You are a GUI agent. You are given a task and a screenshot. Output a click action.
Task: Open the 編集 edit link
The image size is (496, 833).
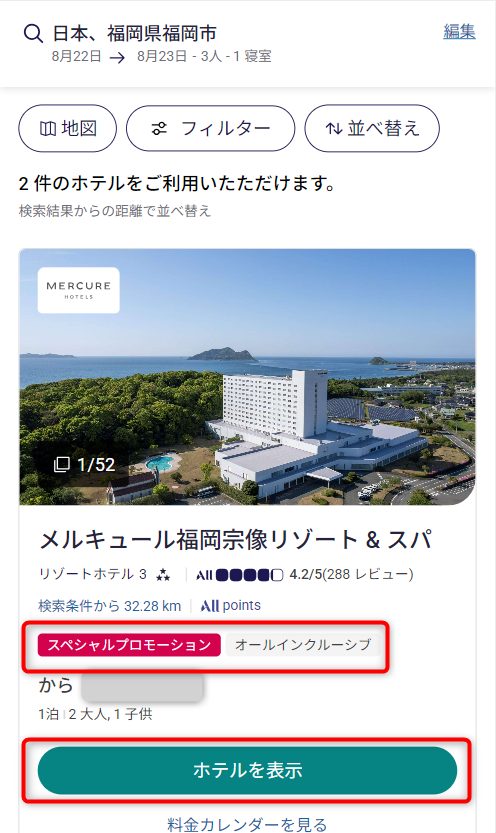point(459,32)
